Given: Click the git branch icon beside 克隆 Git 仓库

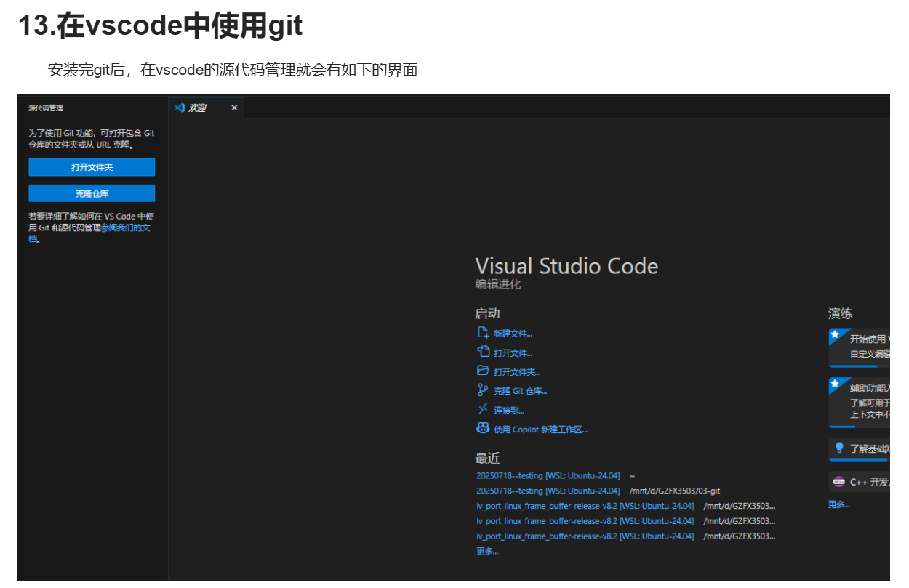Looking at the screenshot, I should (483, 390).
